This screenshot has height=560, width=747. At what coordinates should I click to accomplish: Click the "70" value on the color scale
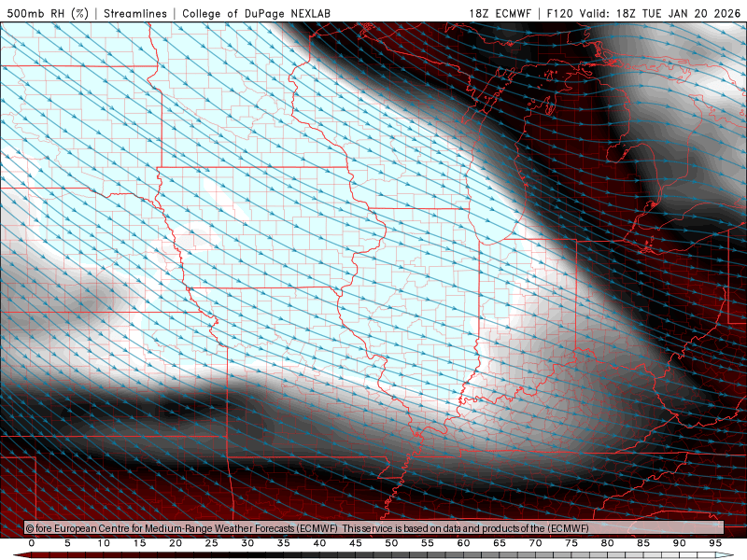coord(535,543)
